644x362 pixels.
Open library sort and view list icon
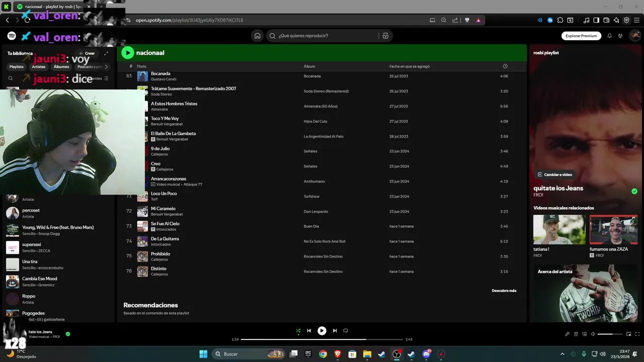106,78
